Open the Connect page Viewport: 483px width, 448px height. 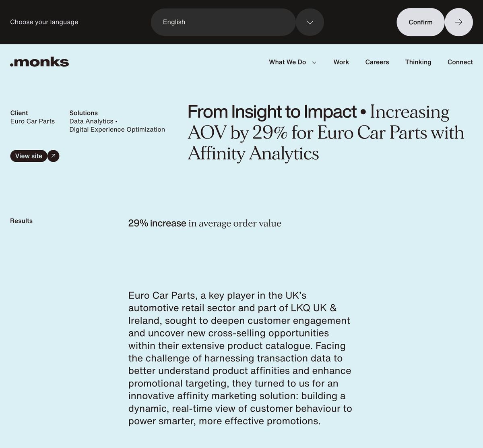click(460, 62)
